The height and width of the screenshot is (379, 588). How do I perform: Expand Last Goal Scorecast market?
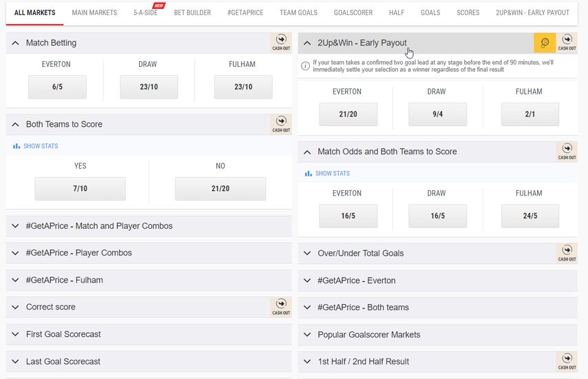(x=15, y=361)
